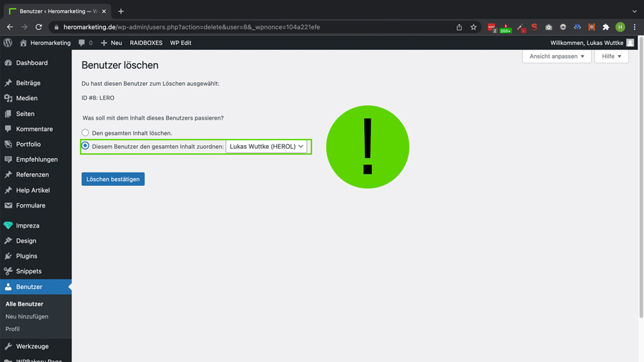Open Werkzeuge in the sidebar
644x362 pixels.
pos(36,346)
